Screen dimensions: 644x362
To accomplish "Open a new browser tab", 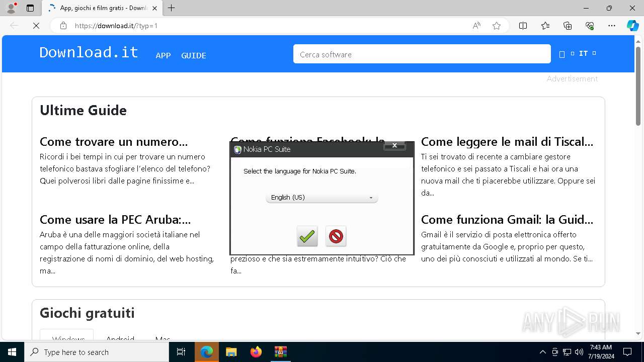I will tap(171, 8).
